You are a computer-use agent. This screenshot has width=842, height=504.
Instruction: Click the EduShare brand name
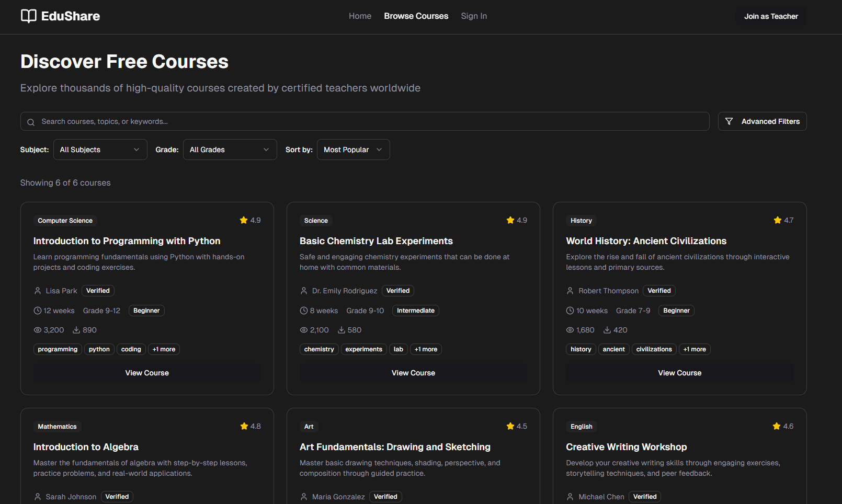point(71,16)
